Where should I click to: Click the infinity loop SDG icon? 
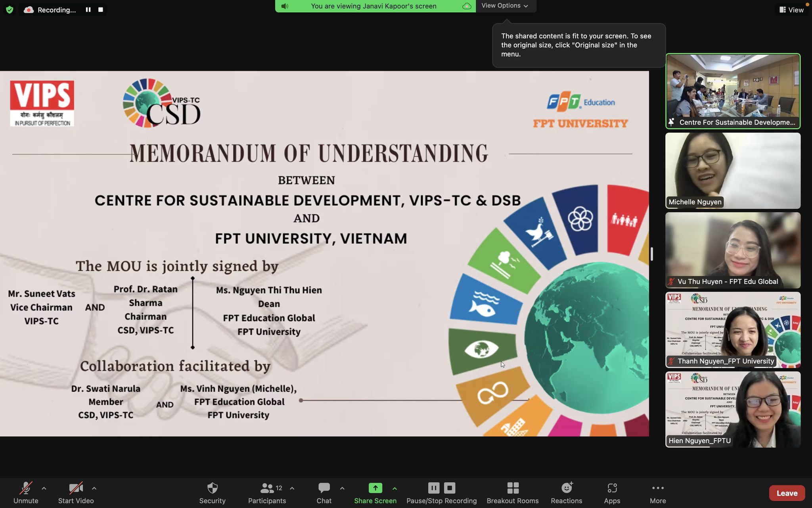coord(492,393)
